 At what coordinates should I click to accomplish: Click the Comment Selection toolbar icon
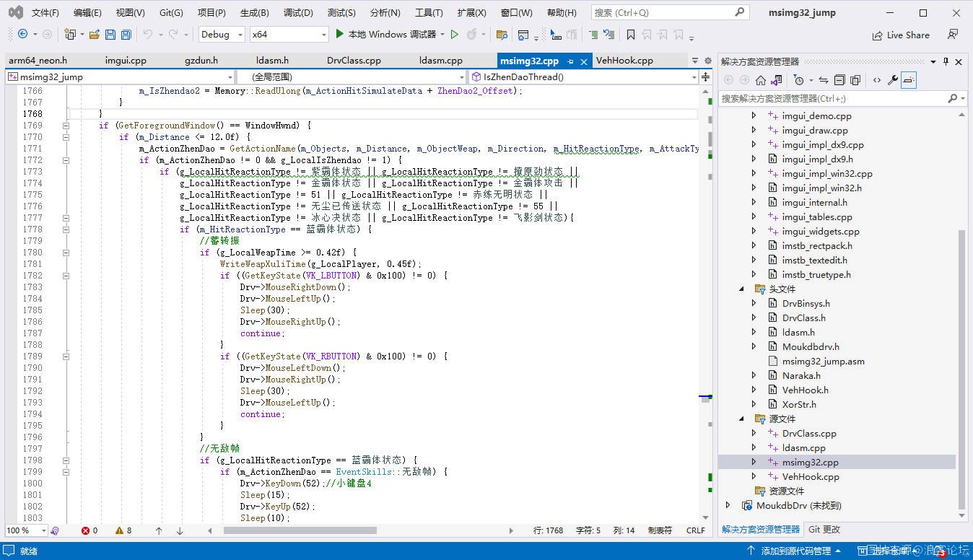pos(593,35)
